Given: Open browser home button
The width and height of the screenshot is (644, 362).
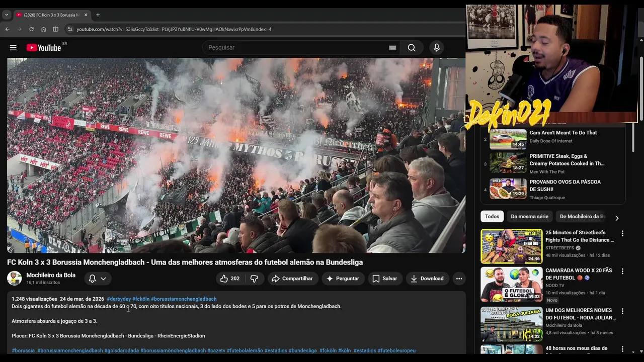Looking at the screenshot, I should point(43,29).
